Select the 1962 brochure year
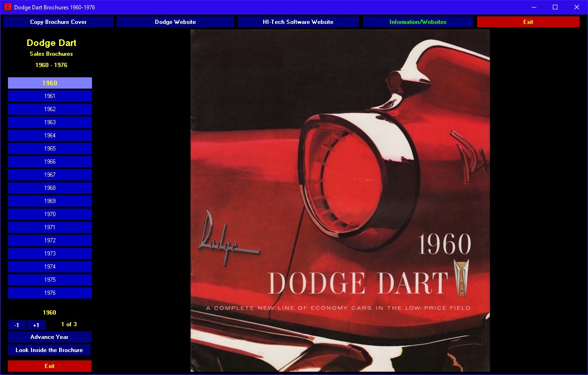Viewport: 588px width, 375px height. (x=50, y=109)
